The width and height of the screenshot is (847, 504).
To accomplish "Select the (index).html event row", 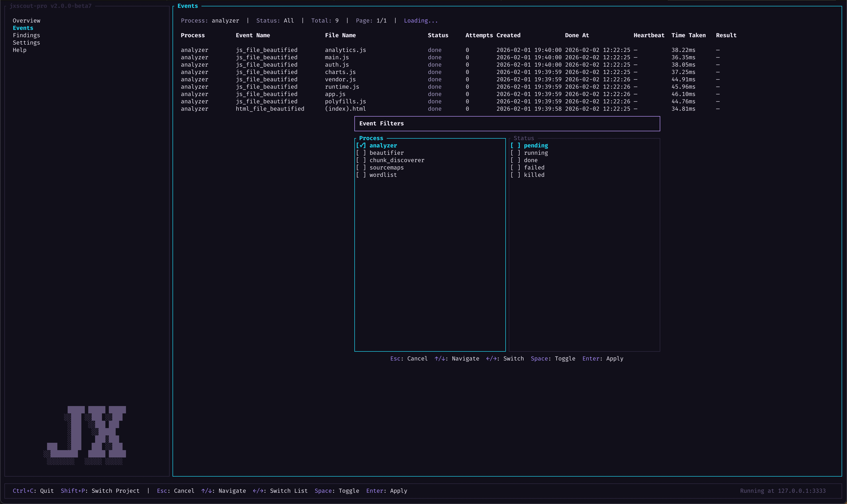I will (450, 109).
